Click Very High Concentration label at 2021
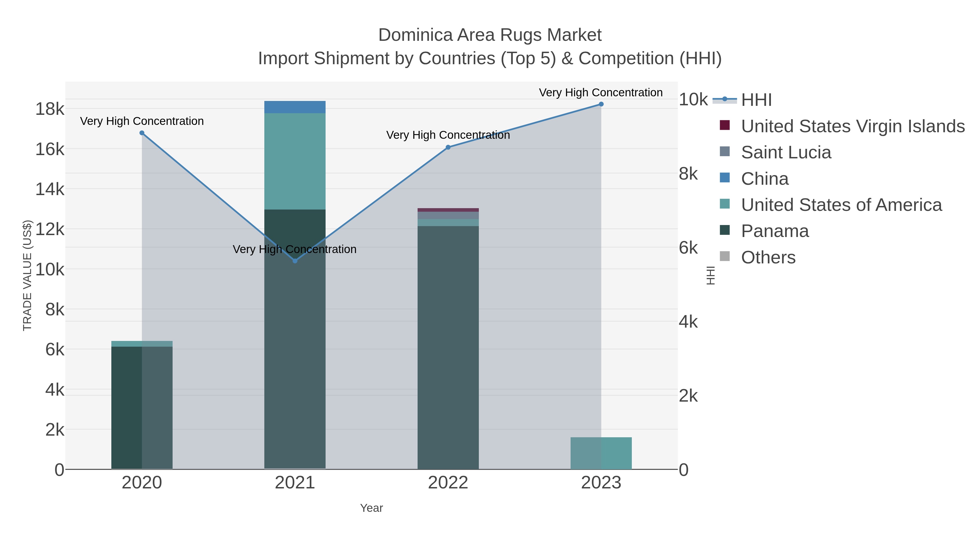The height and width of the screenshot is (551, 980). (x=295, y=250)
